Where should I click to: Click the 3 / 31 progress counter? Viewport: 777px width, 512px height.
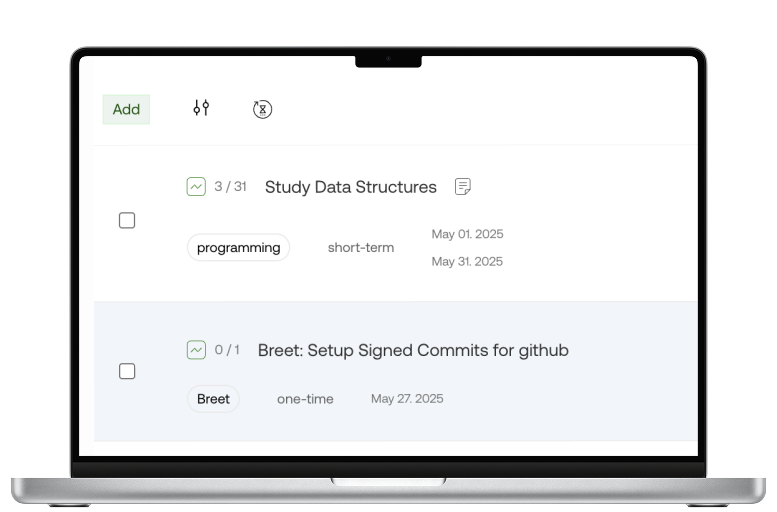[x=230, y=187]
